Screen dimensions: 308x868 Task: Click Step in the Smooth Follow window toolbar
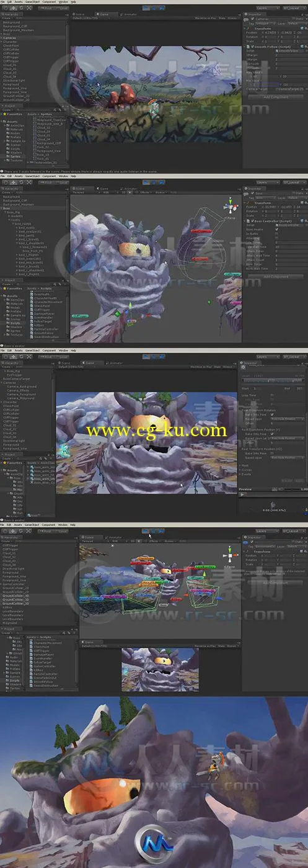[x=161, y=8]
